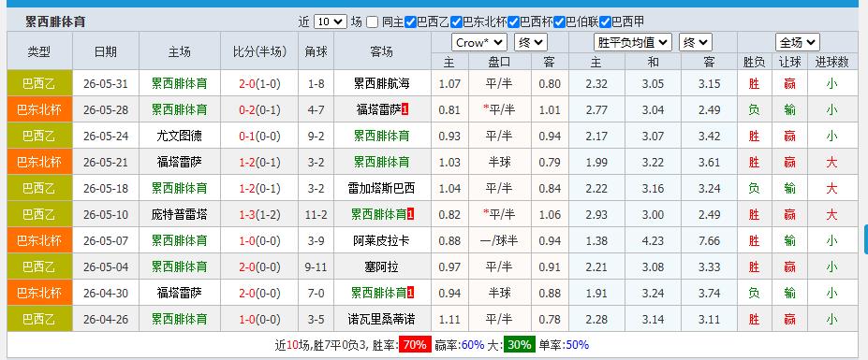Screen dimensions: 868x360
Task: Click the 巴西乙 league tag on 26-04-26
Action: 39,319
